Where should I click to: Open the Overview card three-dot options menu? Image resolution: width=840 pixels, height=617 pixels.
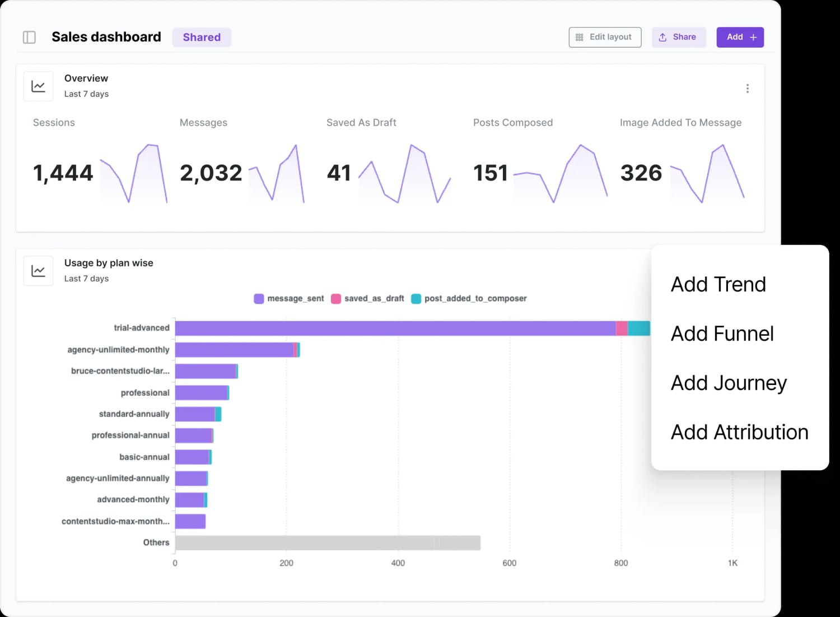click(x=748, y=88)
